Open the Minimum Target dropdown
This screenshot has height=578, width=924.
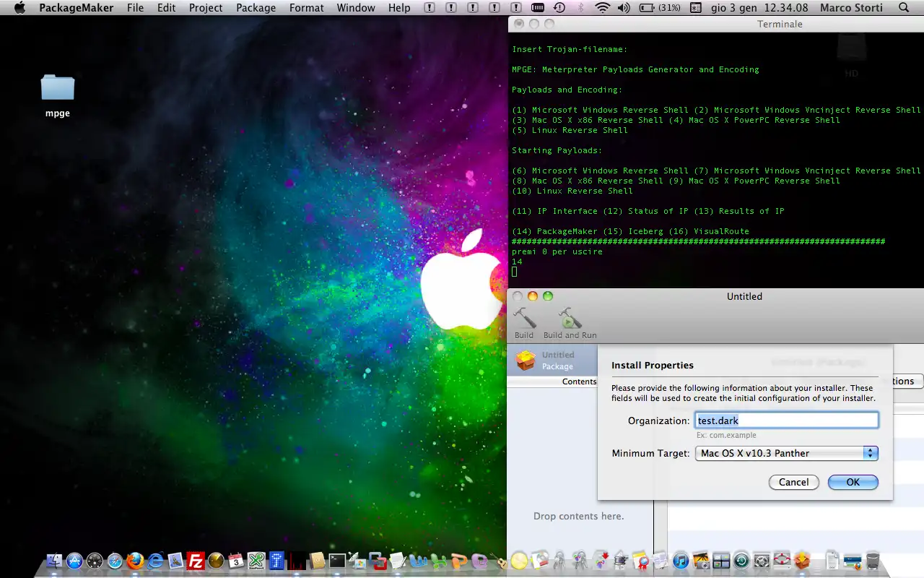786,453
